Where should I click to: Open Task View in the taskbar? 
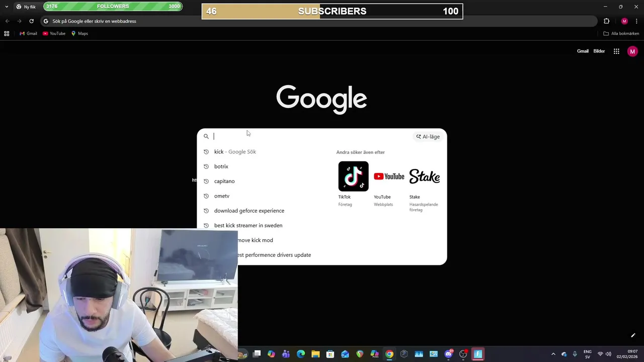(257, 354)
